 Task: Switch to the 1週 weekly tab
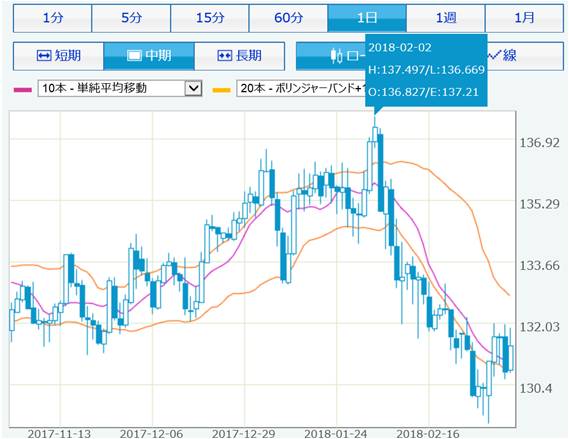pyautogui.click(x=446, y=18)
